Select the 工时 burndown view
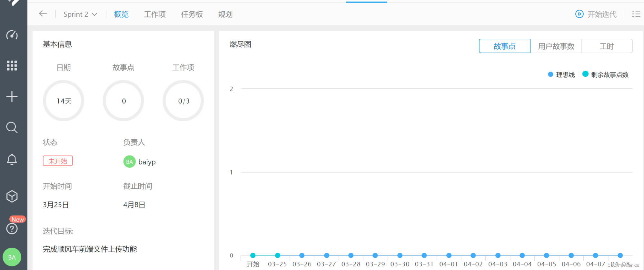The image size is (644, 270). (607, 46)
